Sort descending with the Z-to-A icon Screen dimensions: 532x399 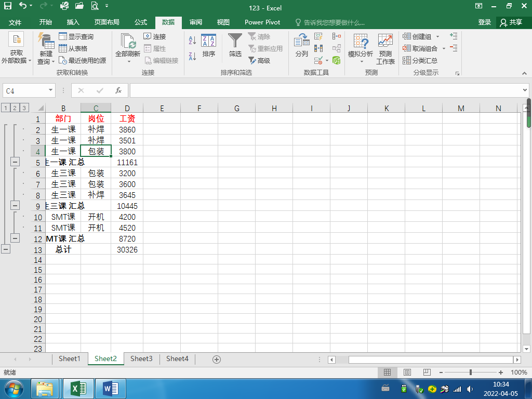tap(192, 56)
